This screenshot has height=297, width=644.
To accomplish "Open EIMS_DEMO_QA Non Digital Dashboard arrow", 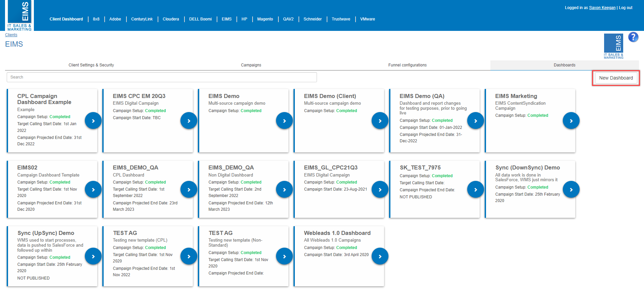I will tap(284, 190).
